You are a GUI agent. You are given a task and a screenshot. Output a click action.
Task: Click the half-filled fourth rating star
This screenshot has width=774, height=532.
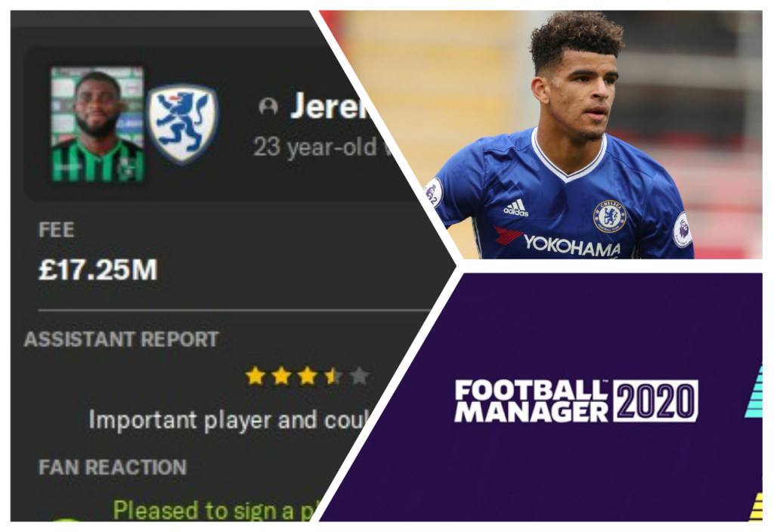[333, 376]
